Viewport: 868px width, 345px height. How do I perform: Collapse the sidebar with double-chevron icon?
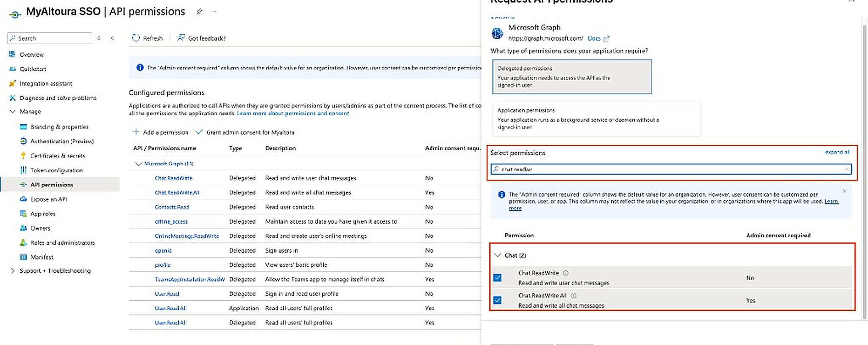click(112, 38)
